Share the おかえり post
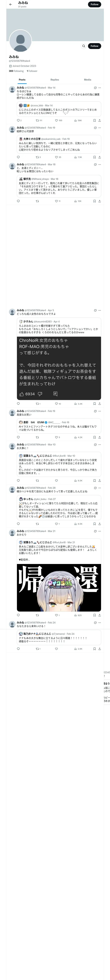 (x=99, y=615)
